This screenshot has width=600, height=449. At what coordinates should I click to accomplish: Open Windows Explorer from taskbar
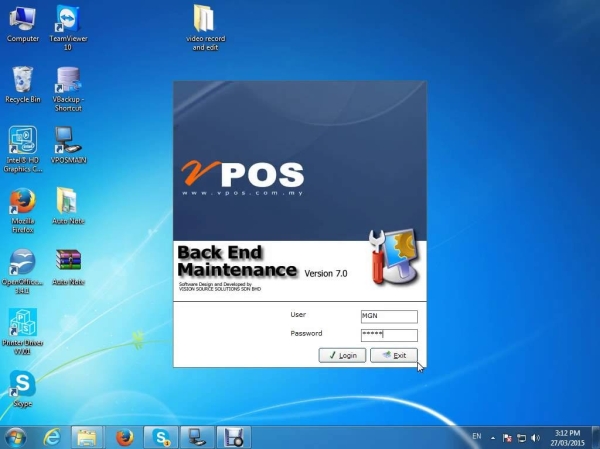[x=87, y=437]
